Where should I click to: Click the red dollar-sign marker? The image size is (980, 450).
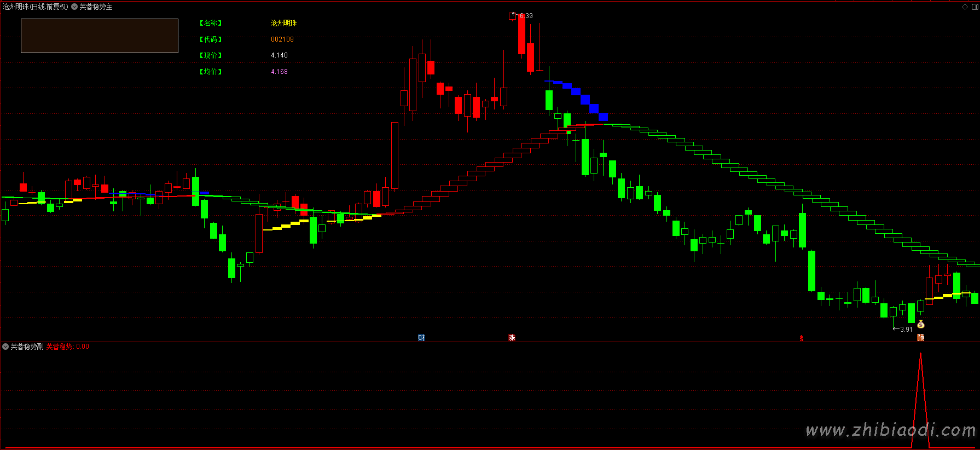point(802,338)
